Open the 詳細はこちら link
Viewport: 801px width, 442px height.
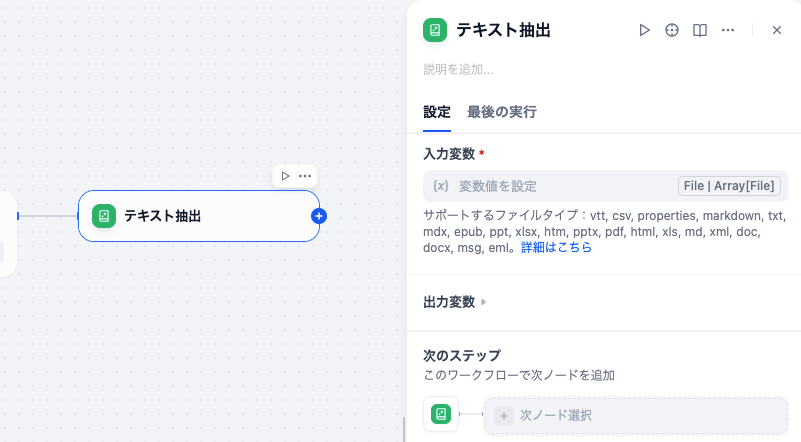click(x=557, y=247)
